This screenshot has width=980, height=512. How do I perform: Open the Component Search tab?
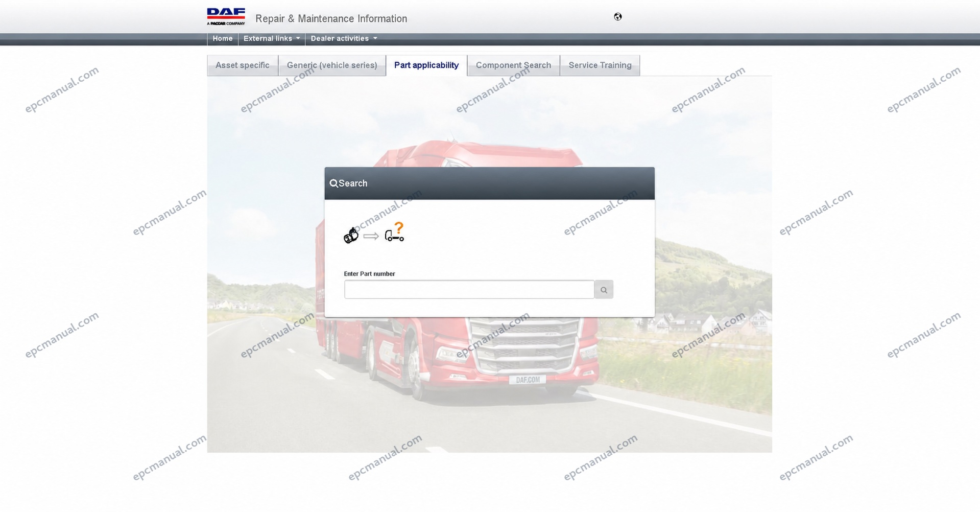click(x=513, y=65)
